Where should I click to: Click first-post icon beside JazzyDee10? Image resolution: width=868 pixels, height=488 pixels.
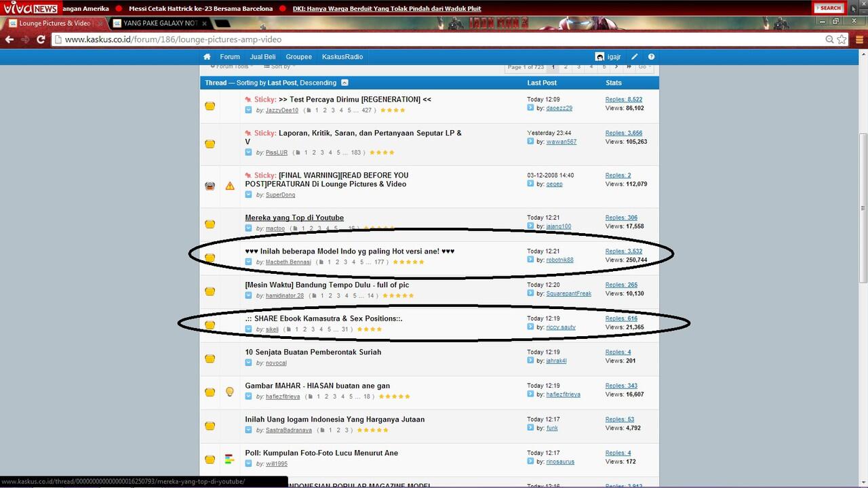(x=249, y=110)
